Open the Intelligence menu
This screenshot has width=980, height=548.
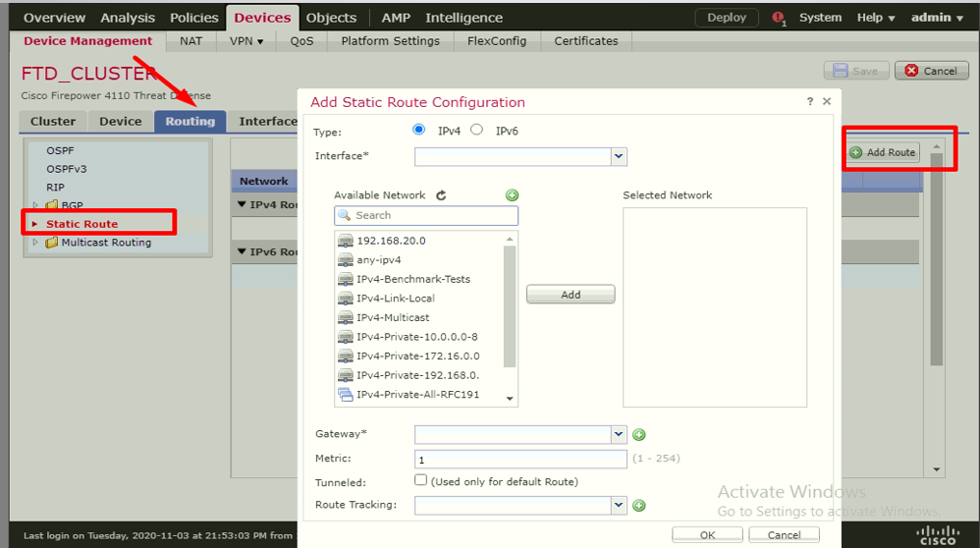coord(463,18)
